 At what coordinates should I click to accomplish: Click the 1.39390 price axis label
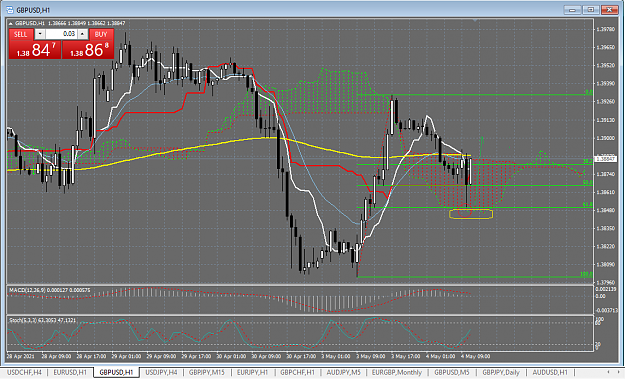coord(605,84)
